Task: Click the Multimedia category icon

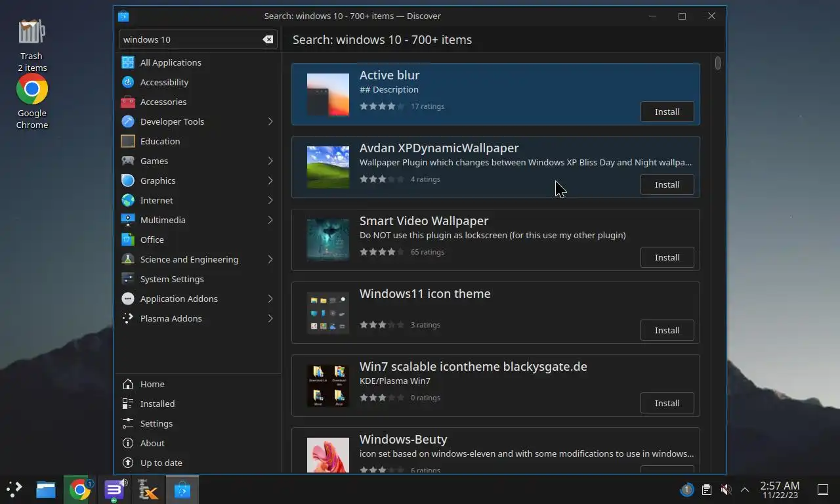Action: click(128, 220)
